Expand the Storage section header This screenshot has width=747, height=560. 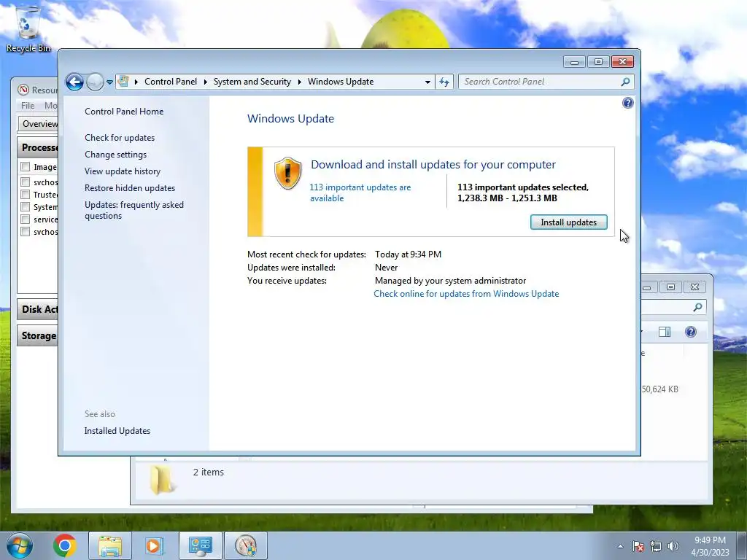38,335
